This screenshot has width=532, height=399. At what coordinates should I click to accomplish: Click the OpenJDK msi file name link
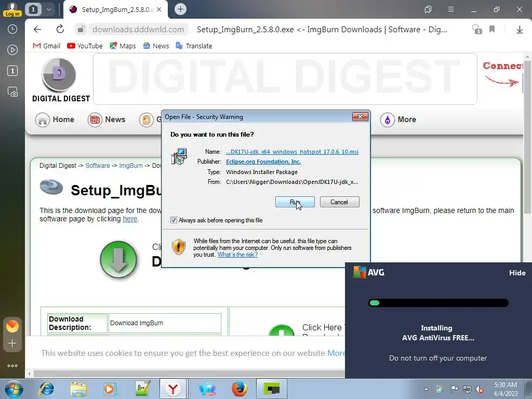pos(292,152)
